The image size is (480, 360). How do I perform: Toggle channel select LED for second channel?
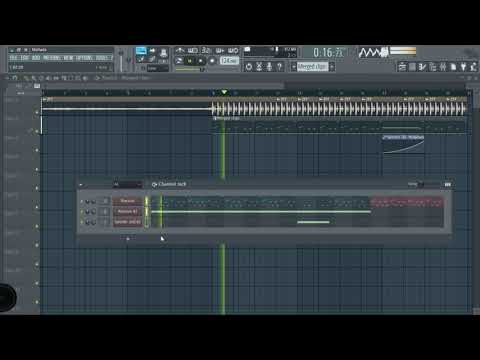tap(146, 212)
